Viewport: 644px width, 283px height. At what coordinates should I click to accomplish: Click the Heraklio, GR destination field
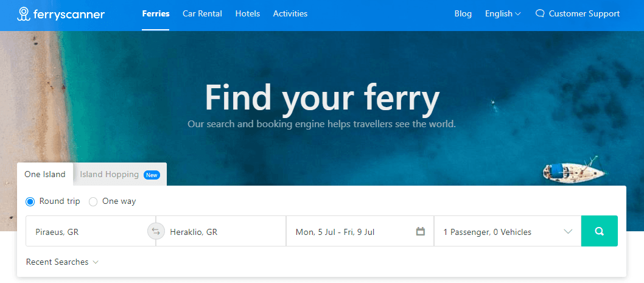[222, 232]
